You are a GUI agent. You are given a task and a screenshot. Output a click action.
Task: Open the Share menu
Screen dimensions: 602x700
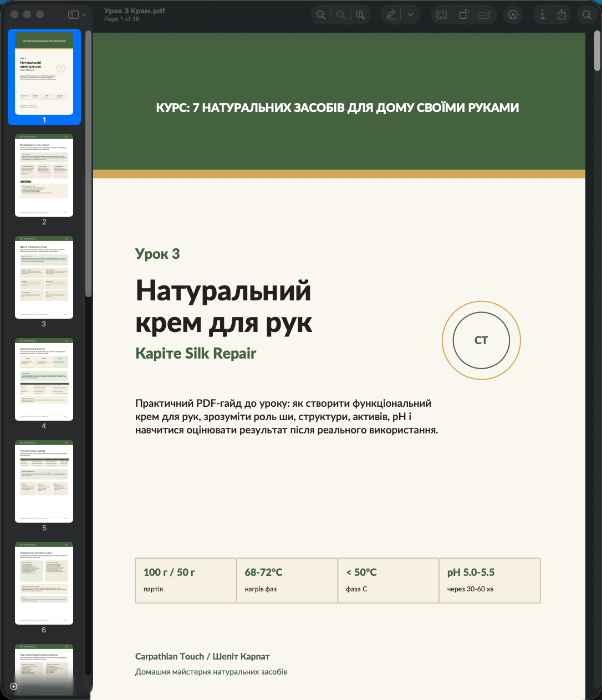[562, 15]
